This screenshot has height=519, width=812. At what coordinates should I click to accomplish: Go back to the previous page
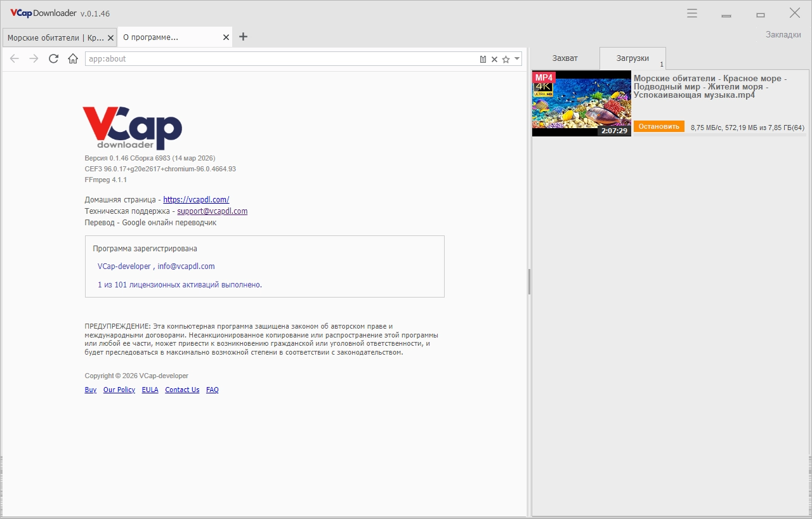click(15, 59)
